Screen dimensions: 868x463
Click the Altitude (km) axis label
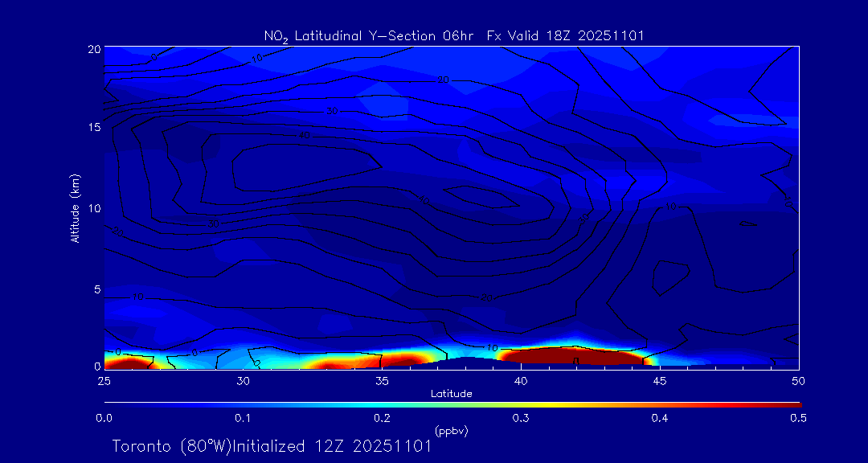pyautogui.click(x=76, y=207)
